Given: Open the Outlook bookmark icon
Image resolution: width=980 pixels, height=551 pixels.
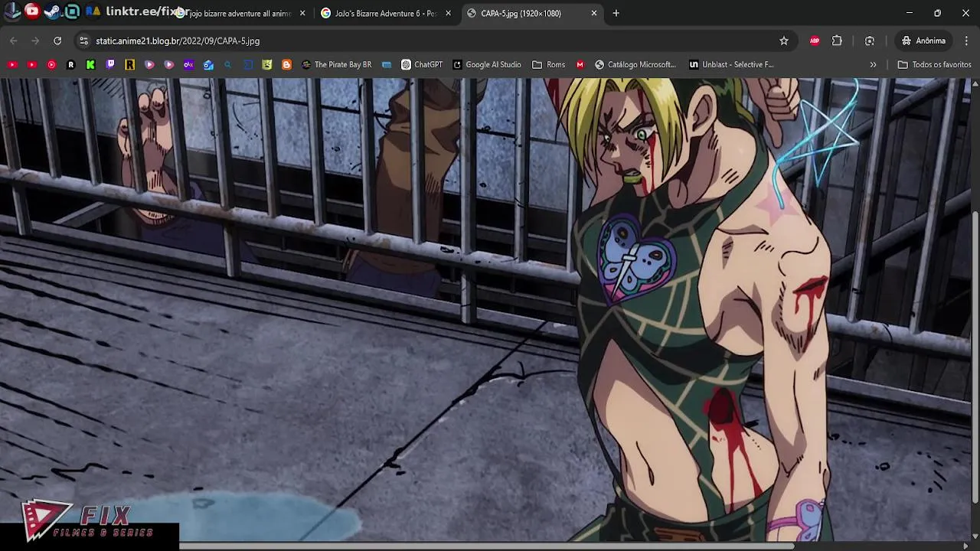Looking at the screenshot, I should point(208,65).
